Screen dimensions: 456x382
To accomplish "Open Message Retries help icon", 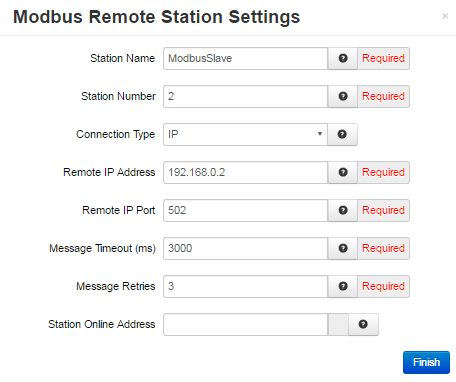I will point(343,286).
